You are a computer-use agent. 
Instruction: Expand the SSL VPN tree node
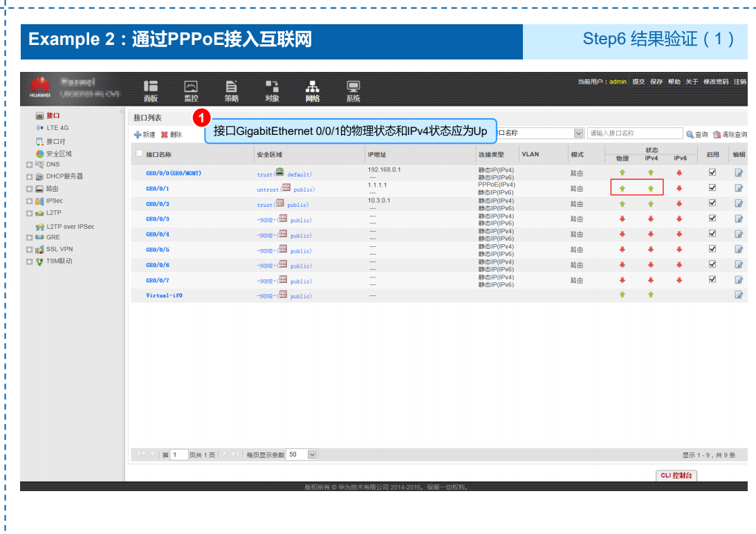point(29,250)
